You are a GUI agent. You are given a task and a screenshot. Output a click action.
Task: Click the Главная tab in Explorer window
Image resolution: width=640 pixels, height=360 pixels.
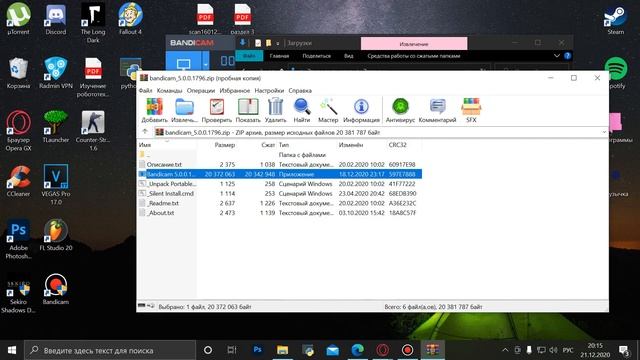click(279, 56)
